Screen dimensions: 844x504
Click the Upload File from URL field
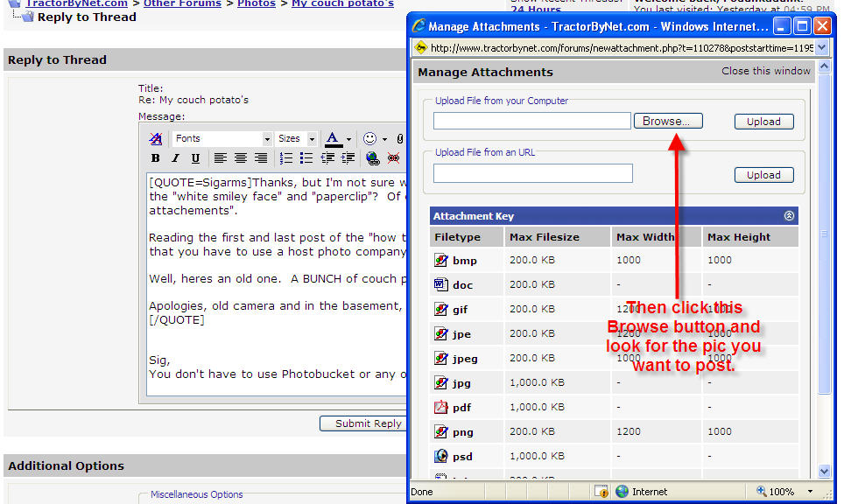point(532,173)
